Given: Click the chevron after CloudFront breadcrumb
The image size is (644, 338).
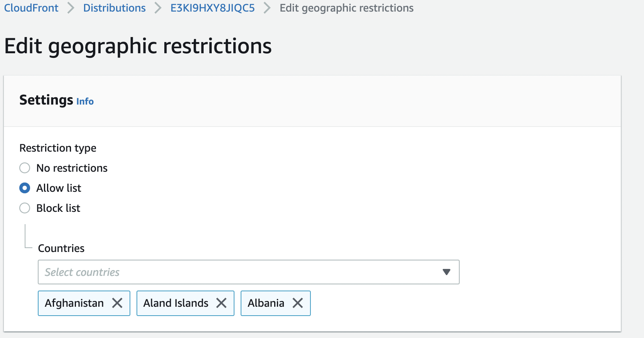Looking at the screenshot, I should click(x=71, y=8).
